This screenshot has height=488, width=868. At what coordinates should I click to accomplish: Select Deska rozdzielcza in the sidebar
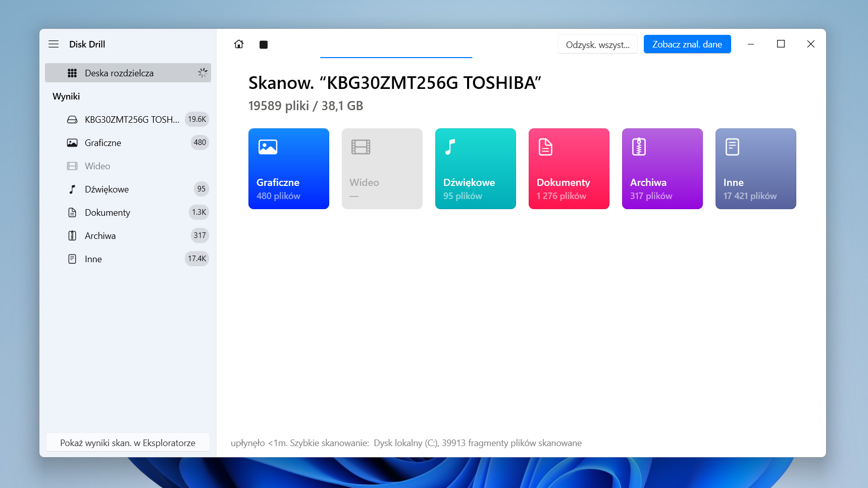click(x=128, y=73)
